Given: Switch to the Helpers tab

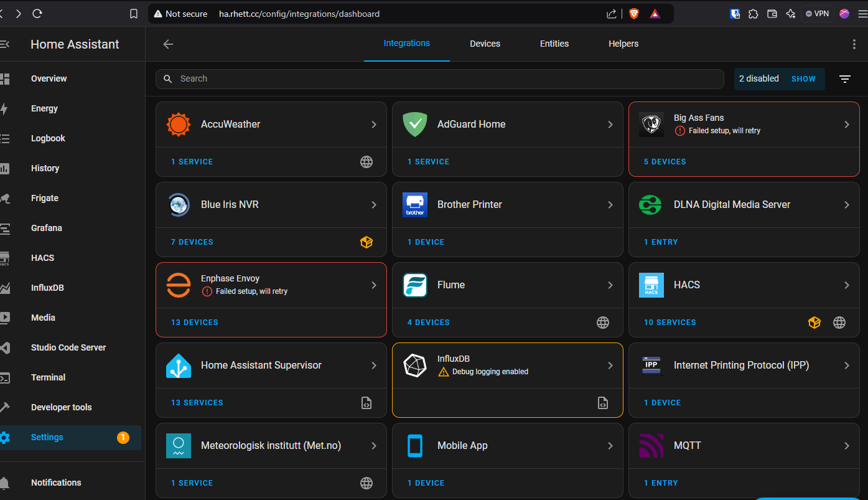Looking at the screenshot, I should 623,44.
